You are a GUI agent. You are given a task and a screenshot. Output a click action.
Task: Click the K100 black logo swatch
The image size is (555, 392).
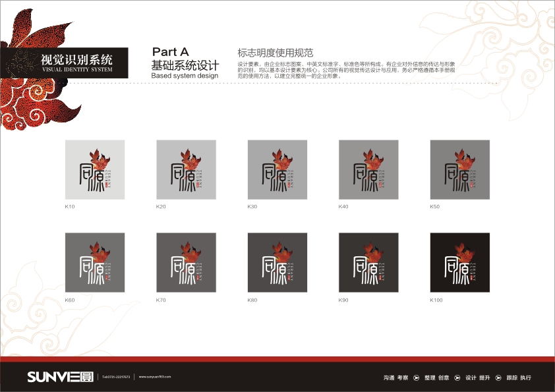[459, 263]
